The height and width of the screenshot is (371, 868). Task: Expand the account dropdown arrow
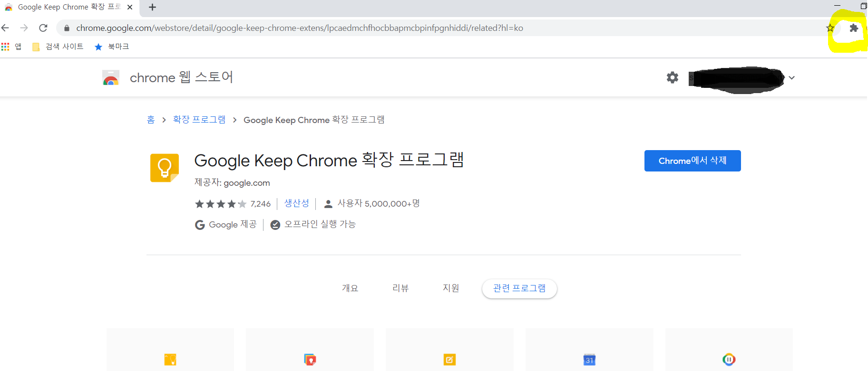pos(791,77)
